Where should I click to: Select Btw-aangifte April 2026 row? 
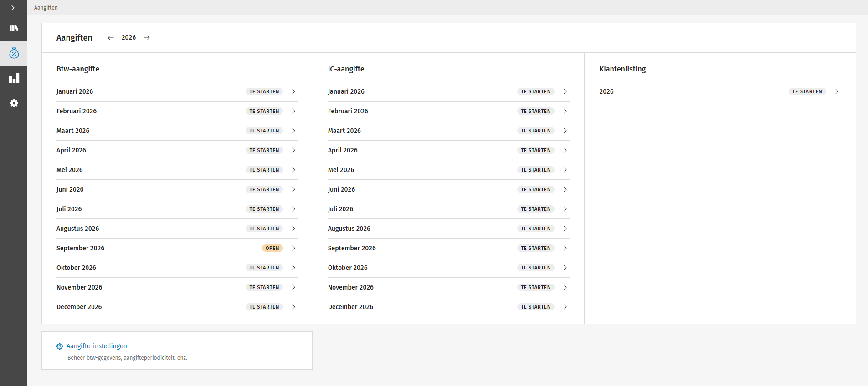pyautogui.click(x=177, y=150)
